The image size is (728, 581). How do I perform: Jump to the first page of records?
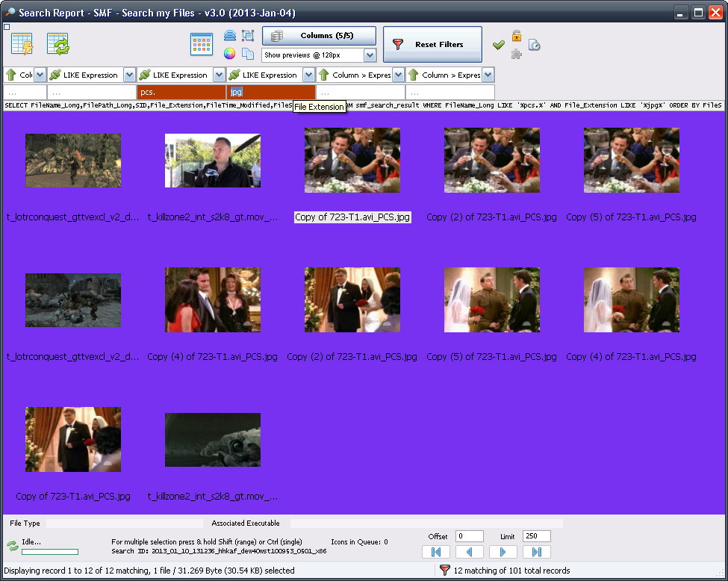436,552
